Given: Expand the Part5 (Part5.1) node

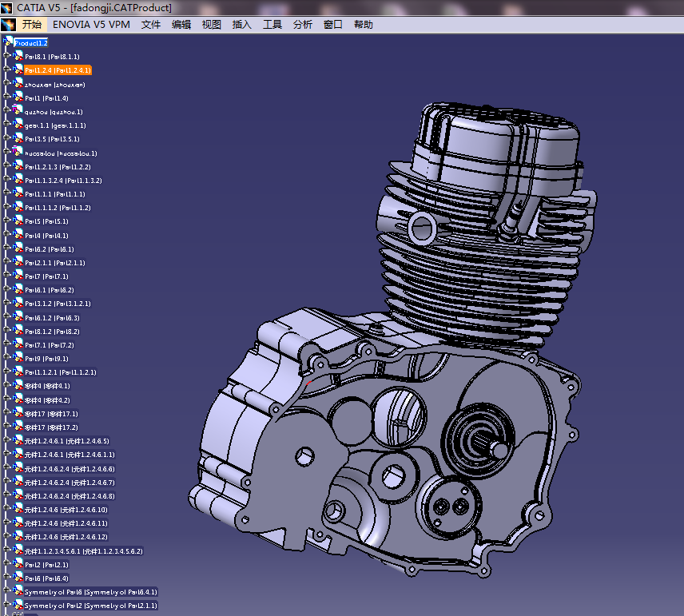Looking at the screenshot, I should click(6, 220).
